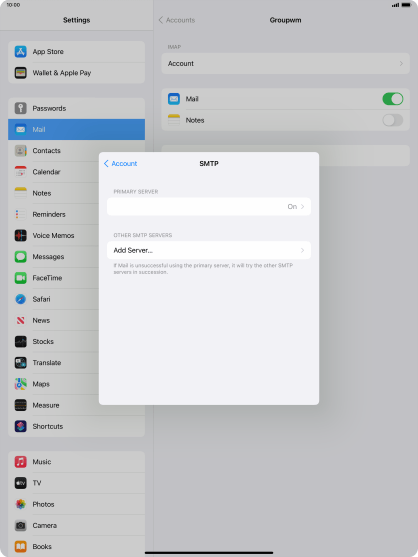Go back to Account from SMTP
The width and height of the screenshot is (418, 557).
tap(120, 163)
